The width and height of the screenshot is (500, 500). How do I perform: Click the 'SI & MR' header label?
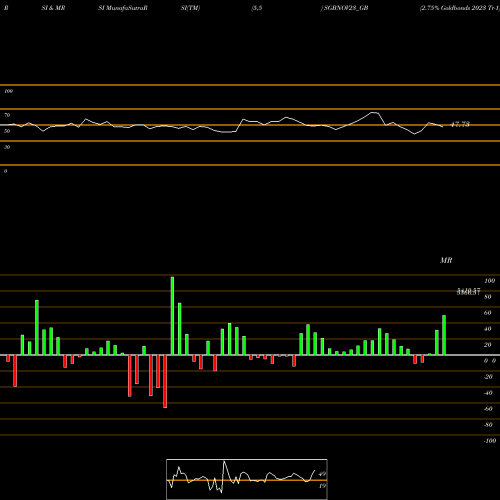53,8
